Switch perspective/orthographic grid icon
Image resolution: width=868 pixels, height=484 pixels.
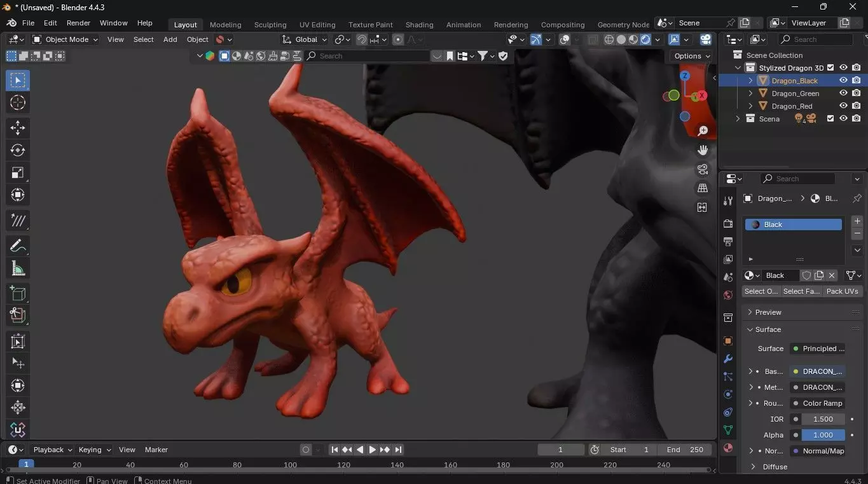pyautogui.click(x=703, y=188)
